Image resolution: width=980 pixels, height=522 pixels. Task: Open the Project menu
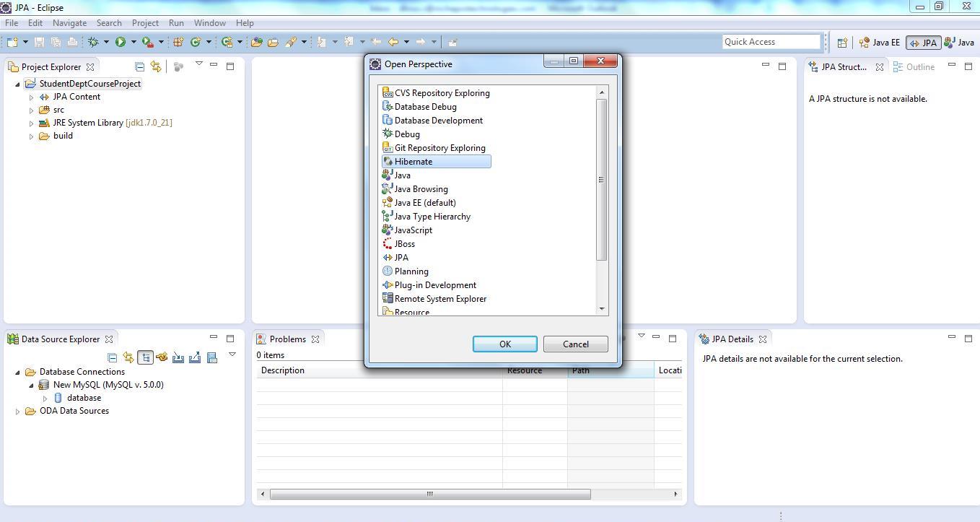pos(145,23)
